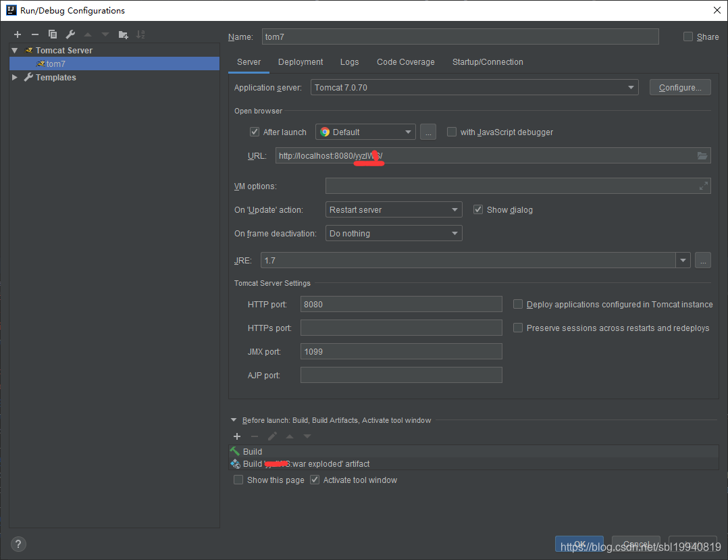Click the Cancel button
The height and width of the screenshot is (560, 728).
[x=636, y=544]
